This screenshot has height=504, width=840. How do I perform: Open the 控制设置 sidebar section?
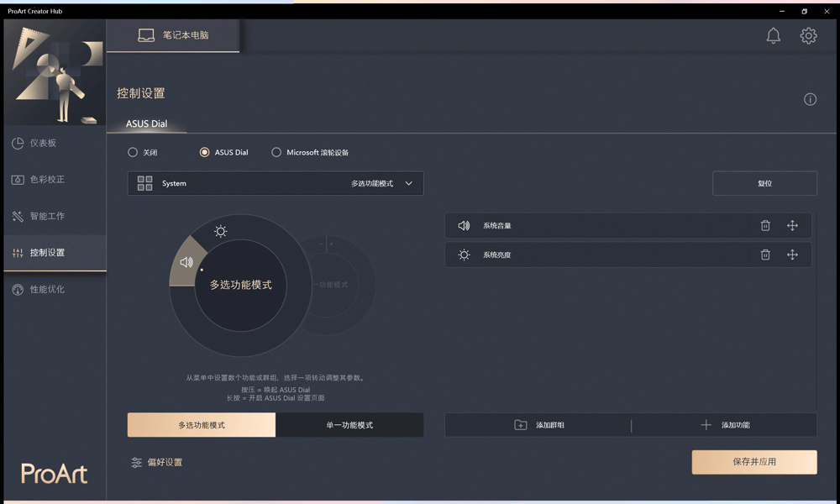click(x=55, y=252)
